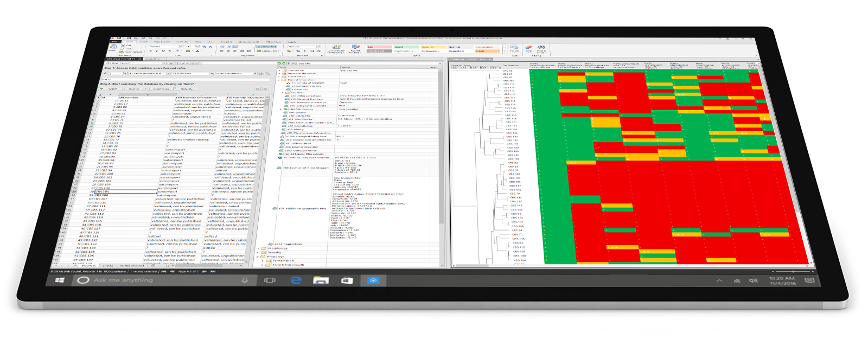This screenshot has width=868, height=339.
Task: Open Task View on the taskbar
Action: [x=270, y=280]
